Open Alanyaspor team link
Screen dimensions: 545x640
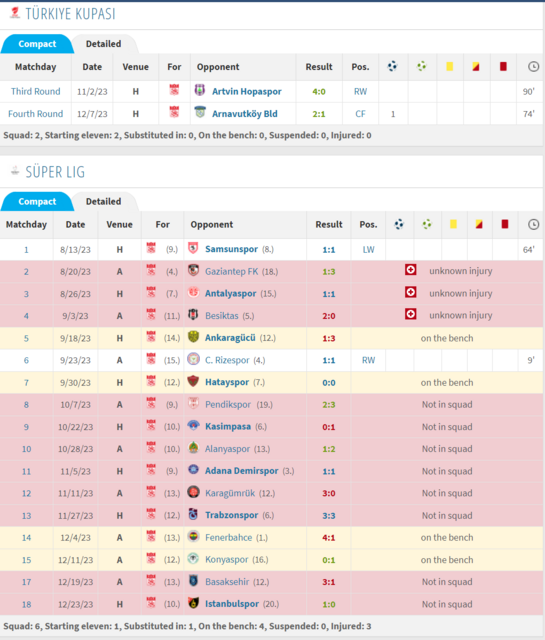click(227, 449)
